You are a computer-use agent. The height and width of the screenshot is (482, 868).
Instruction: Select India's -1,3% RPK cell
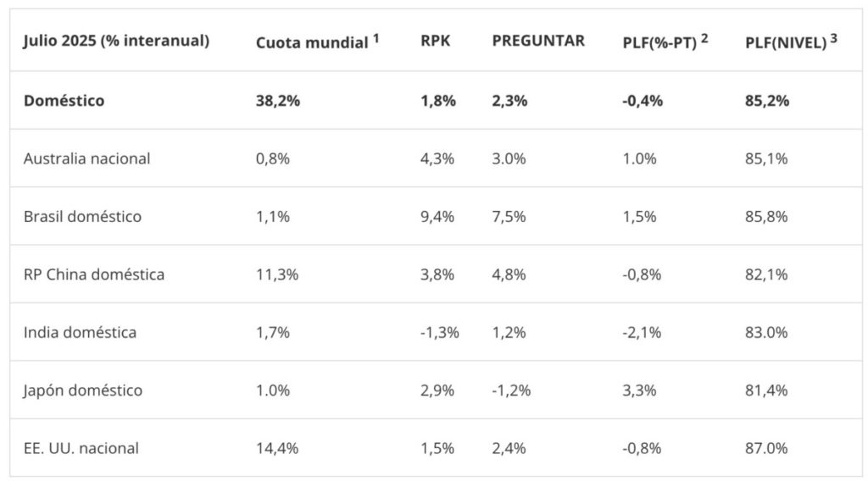440,332
